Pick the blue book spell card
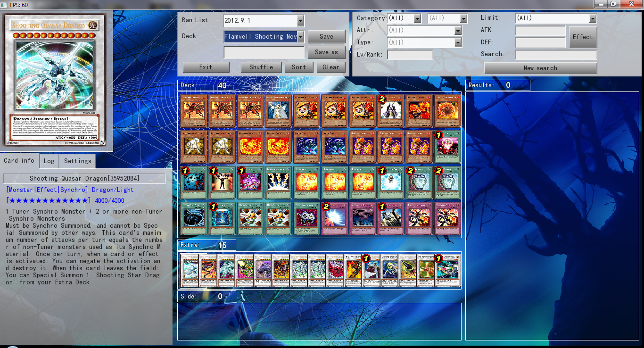The image size is (644, 348). (223, 218)
